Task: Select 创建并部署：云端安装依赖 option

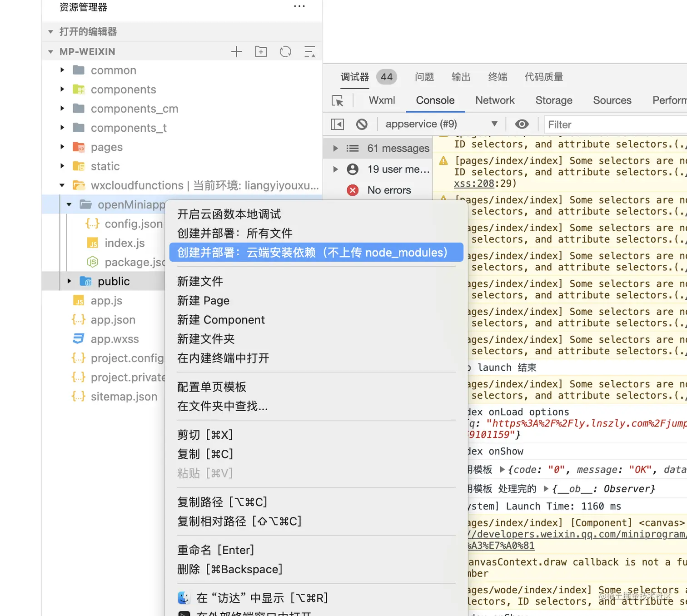Action: pyautogui.click(x=316, y=252)
